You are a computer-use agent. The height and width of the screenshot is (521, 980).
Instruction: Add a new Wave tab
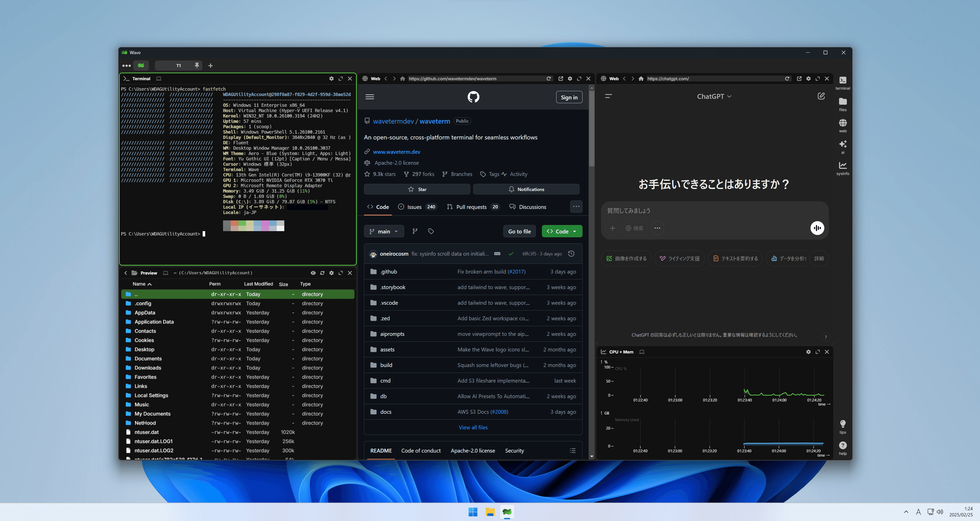point(210,65)
